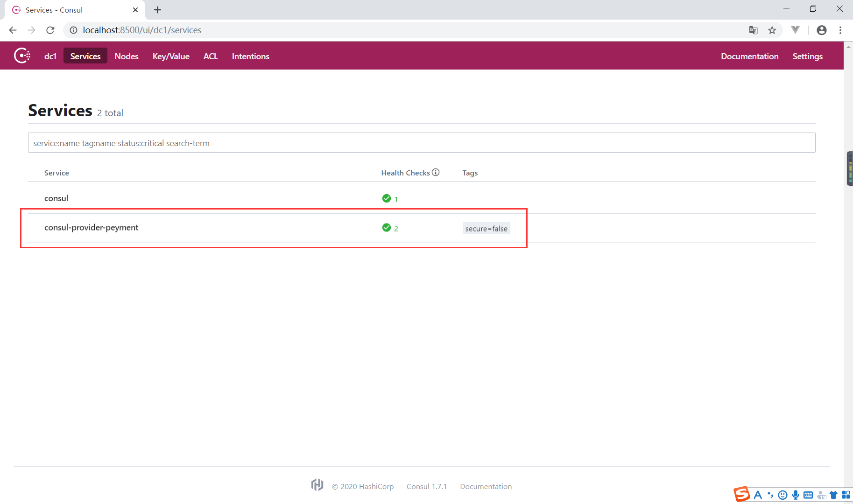Click the 2 total services count
This screenshot has width=853, height=504.
point(110,113)
